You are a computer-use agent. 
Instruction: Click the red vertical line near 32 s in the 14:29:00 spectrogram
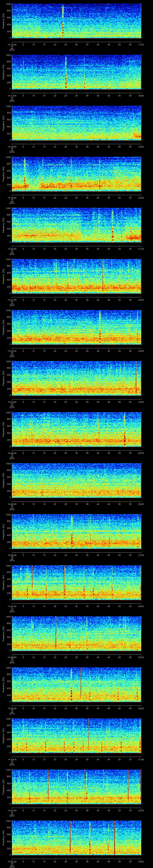(x=81, y=682)
